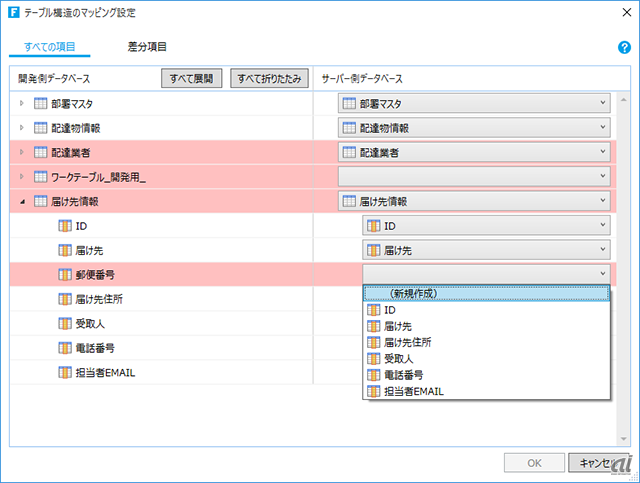Expand the 部署マスタ tree node
Screen dimensions: 640x483
[23, 103]
